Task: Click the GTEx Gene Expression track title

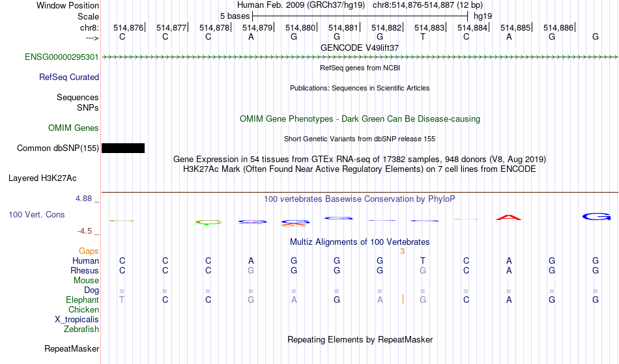Action: point(360,160)
